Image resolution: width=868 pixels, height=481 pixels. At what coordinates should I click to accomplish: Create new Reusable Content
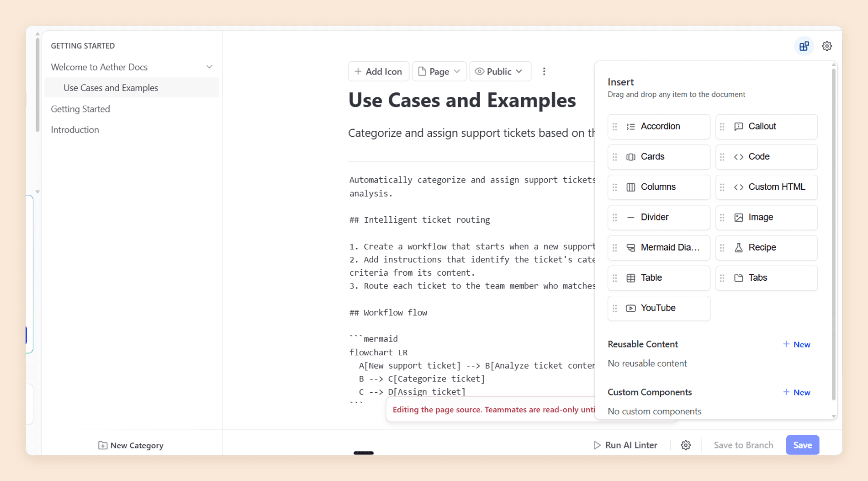pos(796,344)
